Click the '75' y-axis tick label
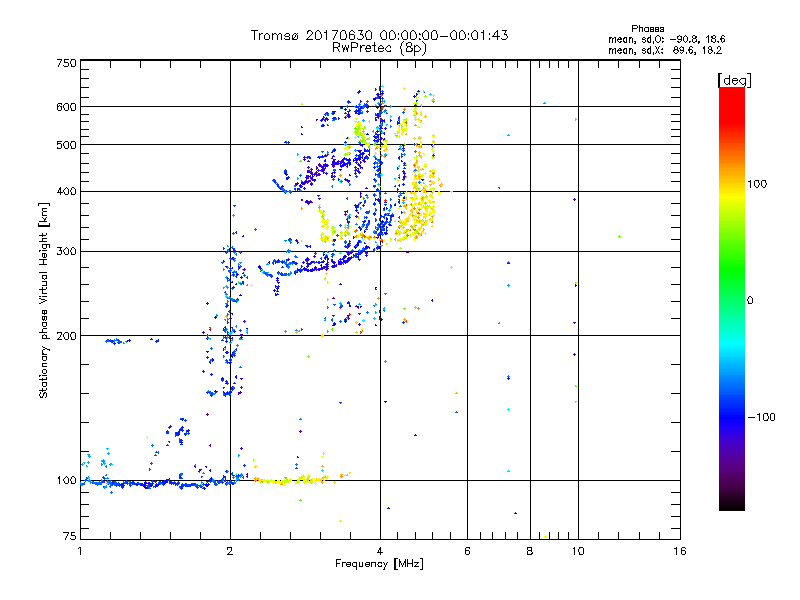 point(69,536)
